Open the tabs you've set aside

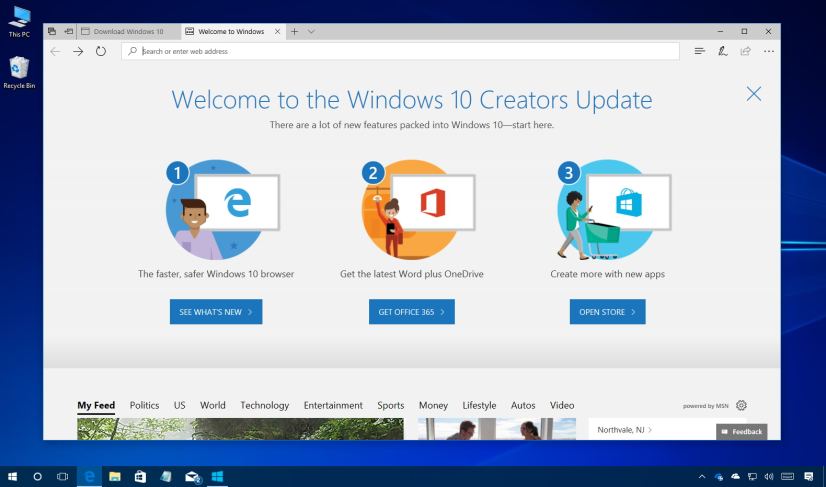coord(52,32)
